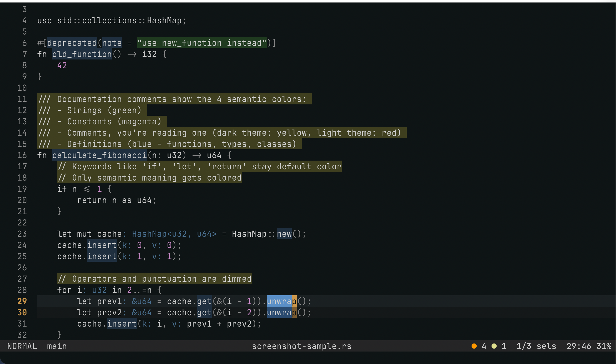
Task: Click the magenta 42 constant
Action: pyautogui.click(x=62, y=66)
